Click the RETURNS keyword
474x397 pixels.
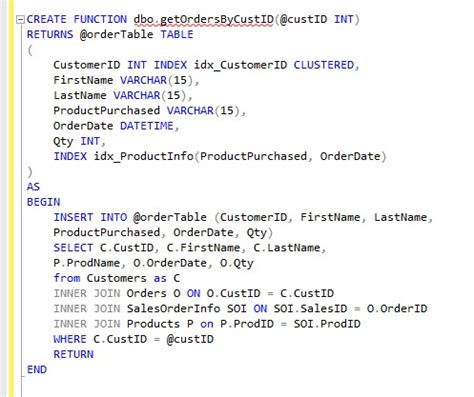(50, 34)
